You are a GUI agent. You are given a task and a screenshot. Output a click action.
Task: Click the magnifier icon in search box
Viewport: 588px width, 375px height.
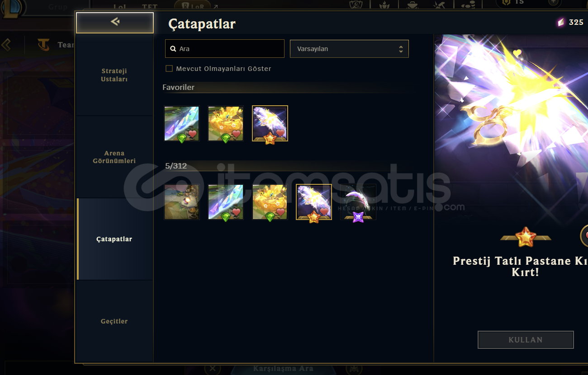[x=173, y=49]
